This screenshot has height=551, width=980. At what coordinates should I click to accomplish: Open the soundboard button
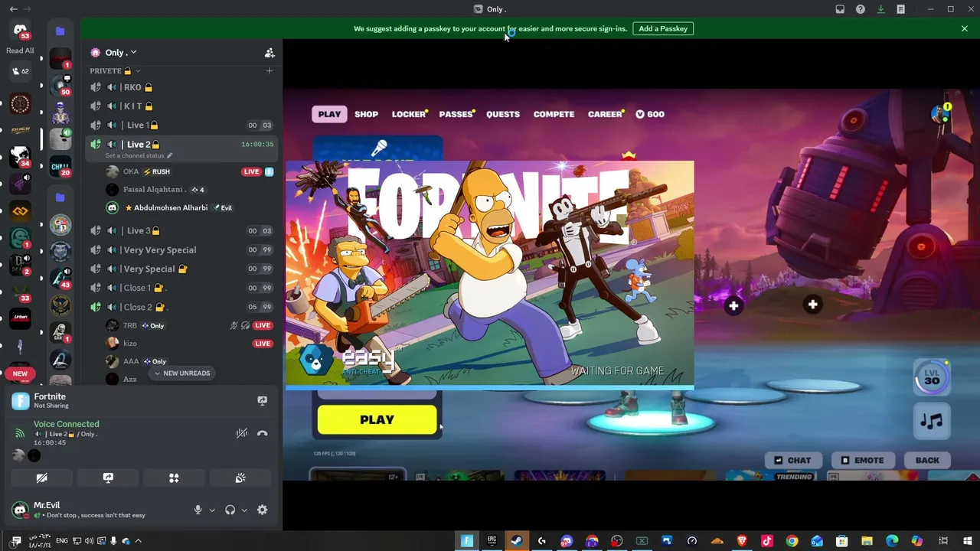click(x=240, y=478)
